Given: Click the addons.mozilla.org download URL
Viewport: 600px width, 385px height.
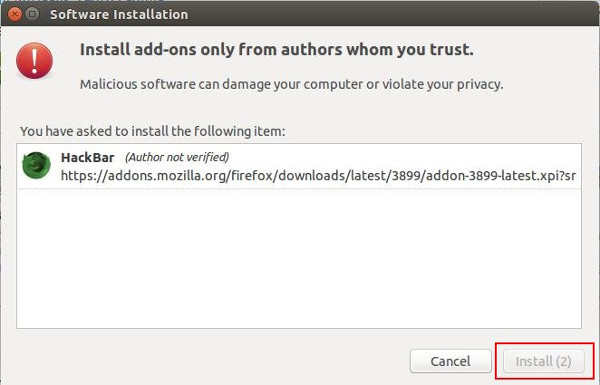Looking at the screenshot, I should click(x=318, y=176).
